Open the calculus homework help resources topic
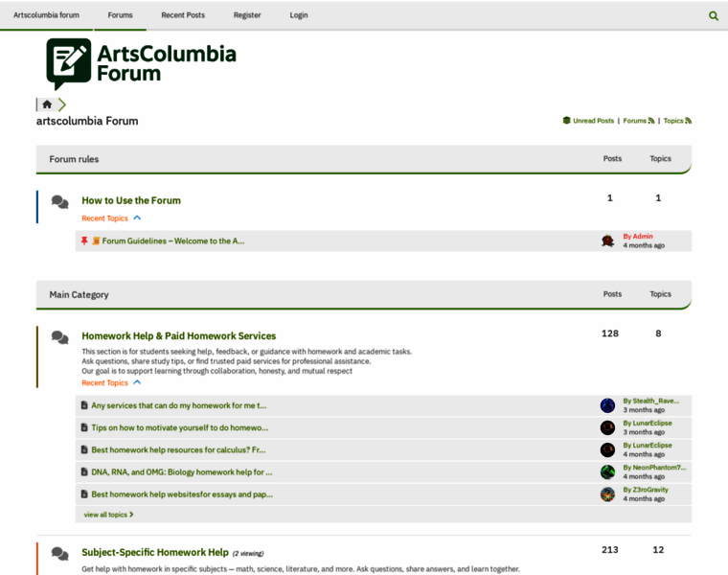 (x=178, y=449)
